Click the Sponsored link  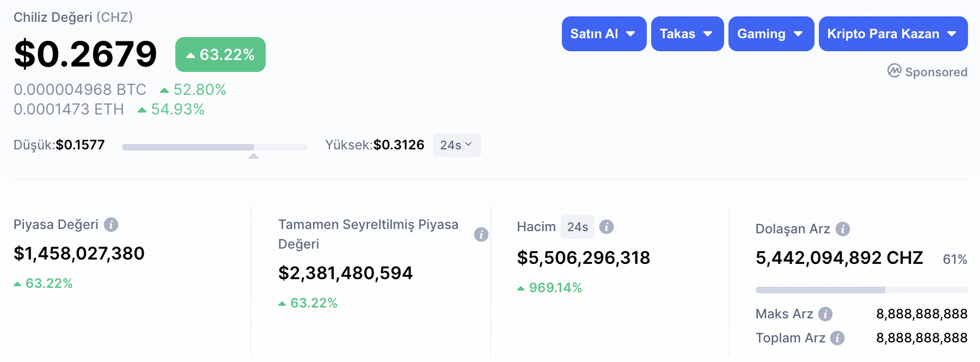pyautogui.click(x=936, y=72)
